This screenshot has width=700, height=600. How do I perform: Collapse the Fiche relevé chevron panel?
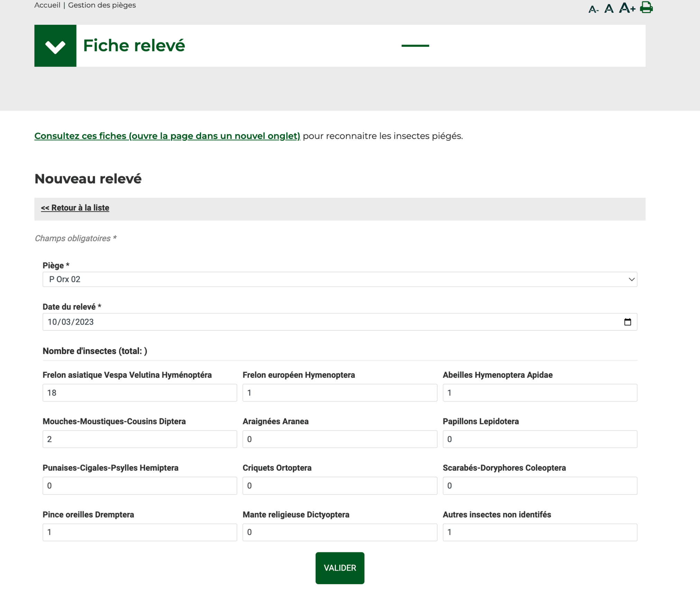pyautogui.click(x=55, y=46)
